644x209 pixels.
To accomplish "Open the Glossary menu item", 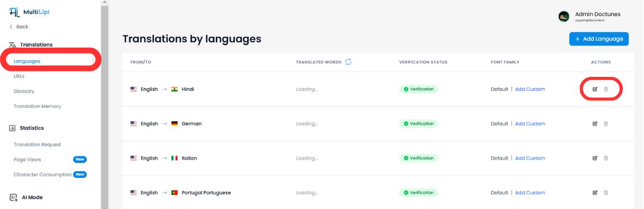I will pyautogui.click(x=24, y=92).
